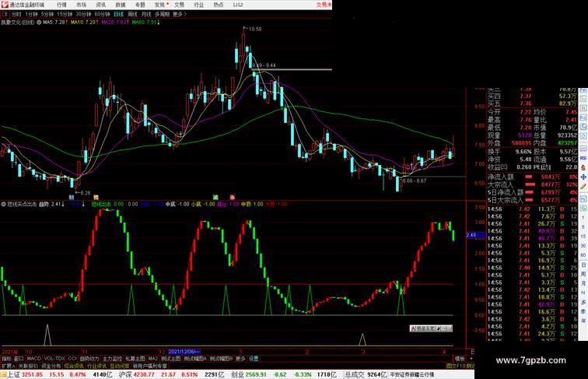This screenshot has height=379, width=588.
Task: Expand the 更多 period options
Action: [x=179, y=14]
